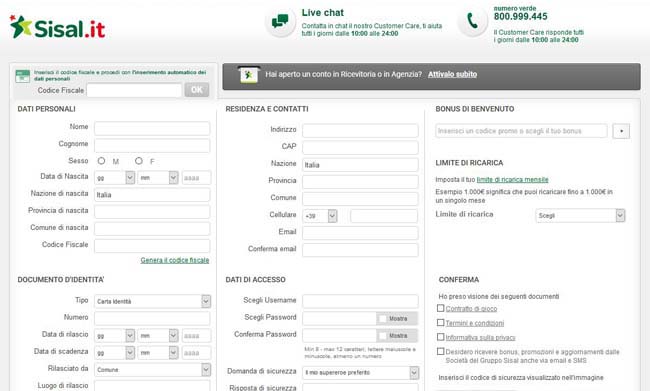
Task: Click the Data di scadenza year field
Action: point(196,352)
